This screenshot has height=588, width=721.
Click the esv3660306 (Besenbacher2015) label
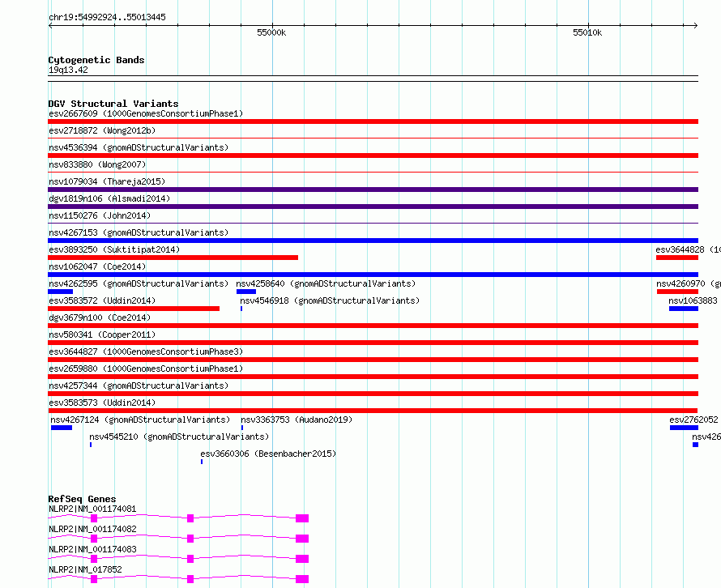pos(268,454)
